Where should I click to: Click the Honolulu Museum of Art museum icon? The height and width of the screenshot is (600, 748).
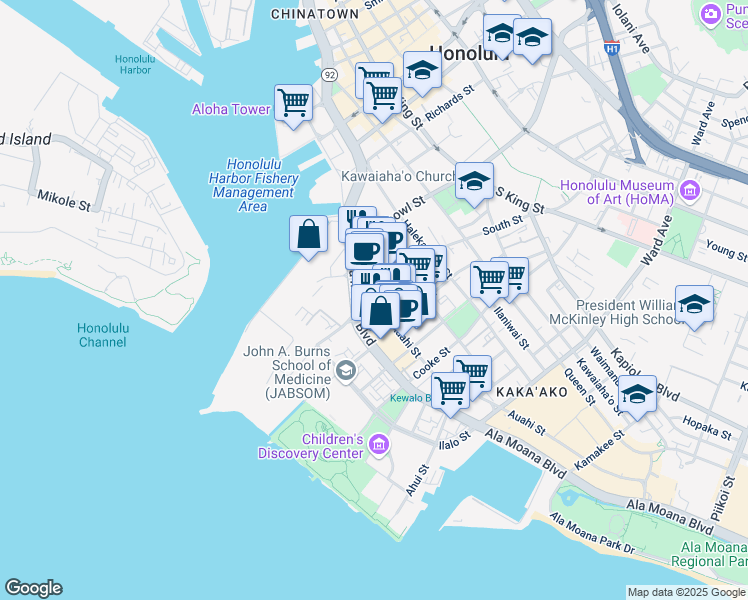[690, 190]
